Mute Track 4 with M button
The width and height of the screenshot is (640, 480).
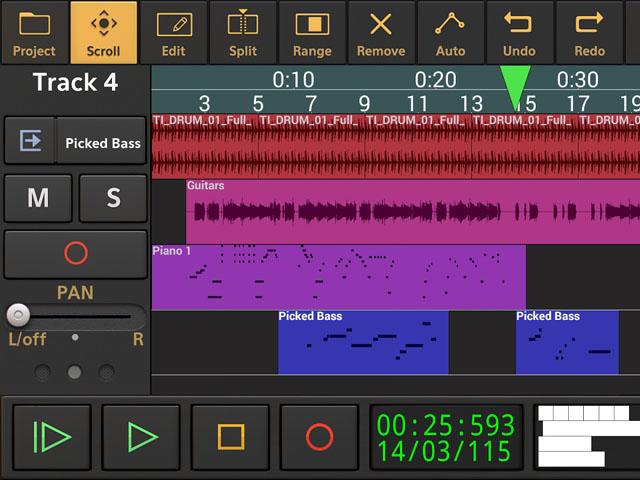[38, 198]
